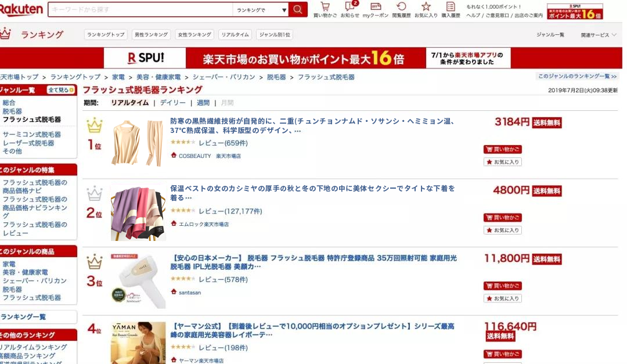Open このジャンルのランキング一覧 link

point(578,76)
